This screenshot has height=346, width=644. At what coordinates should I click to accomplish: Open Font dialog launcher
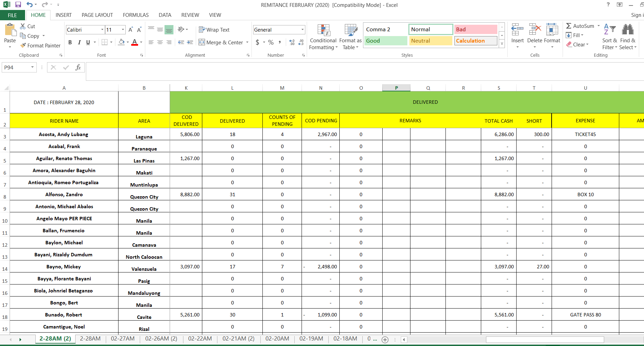[142, 55]
